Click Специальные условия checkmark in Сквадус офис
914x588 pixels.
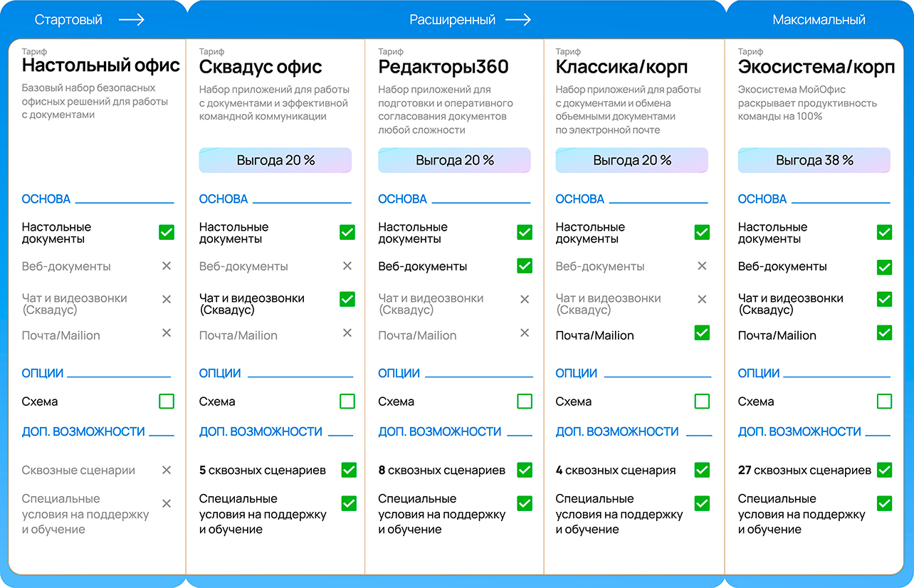coord(349,503)
